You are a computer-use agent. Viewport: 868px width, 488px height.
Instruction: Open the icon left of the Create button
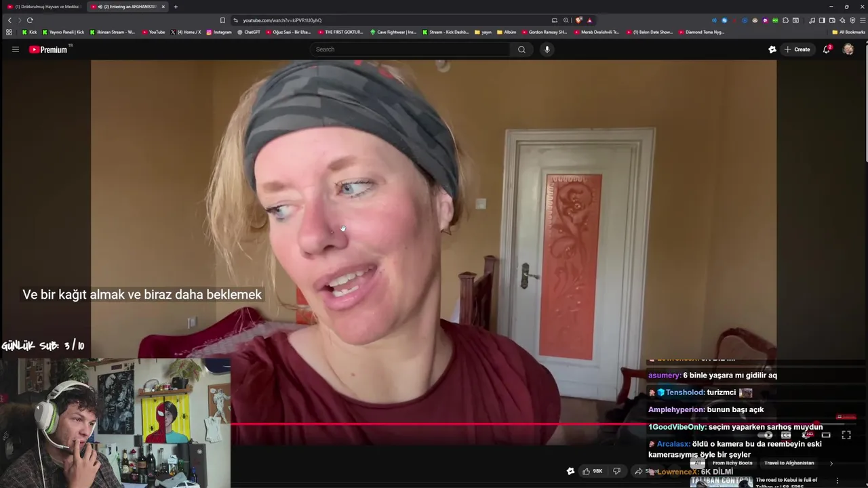(772, 49)
